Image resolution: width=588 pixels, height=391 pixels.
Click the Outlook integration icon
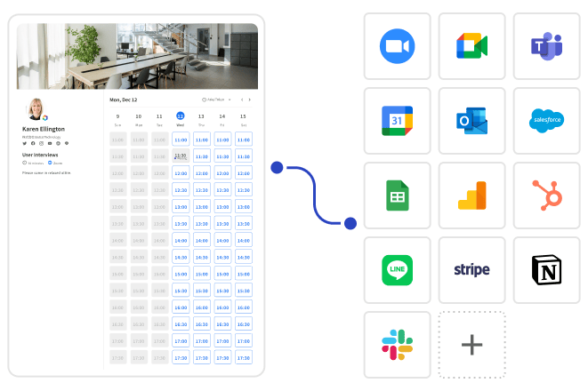tap(471, 121)
